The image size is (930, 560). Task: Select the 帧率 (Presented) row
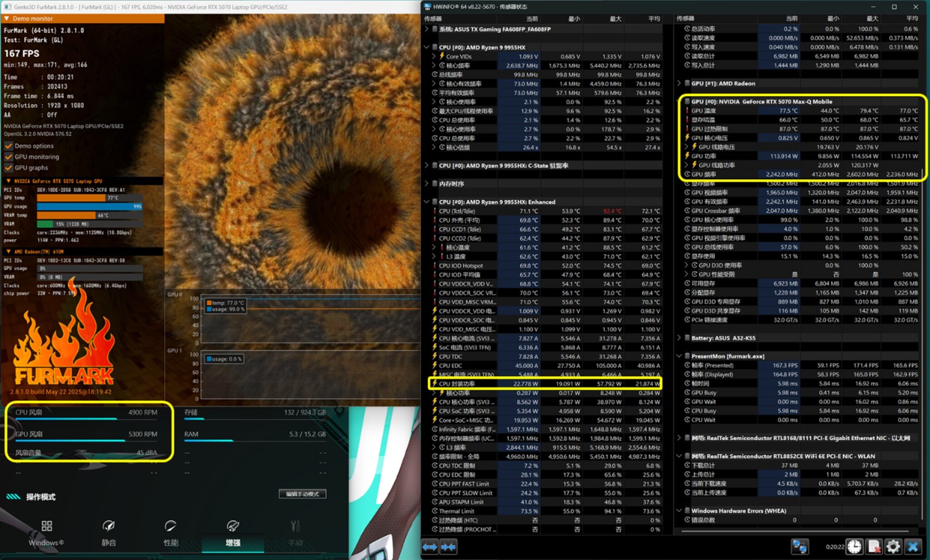coord(801,365)
